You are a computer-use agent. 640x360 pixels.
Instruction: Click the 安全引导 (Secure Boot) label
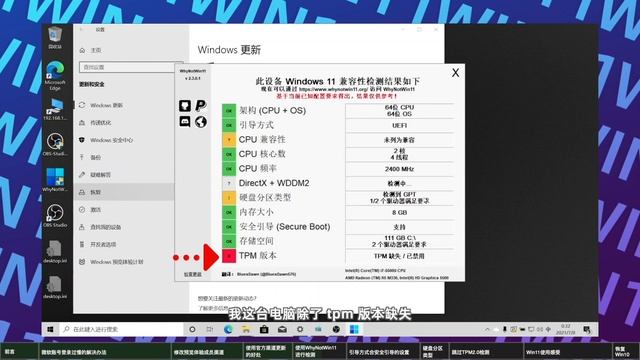click(284, 227)
